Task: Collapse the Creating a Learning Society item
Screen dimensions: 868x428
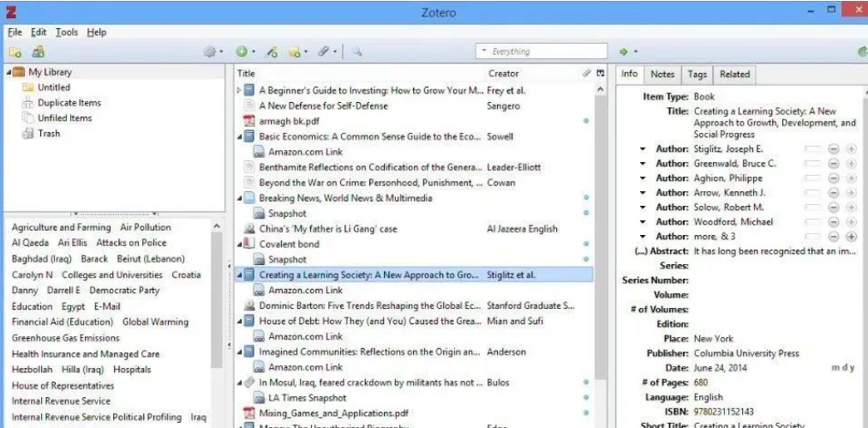Action: pyautogui.click(x=238, y=275)
